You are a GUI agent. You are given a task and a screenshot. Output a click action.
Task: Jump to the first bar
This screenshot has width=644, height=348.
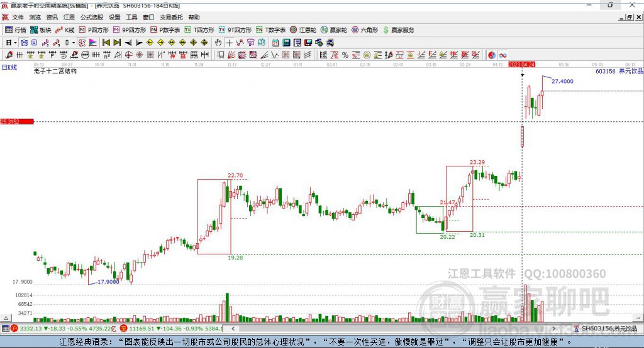tap(106, 43)
